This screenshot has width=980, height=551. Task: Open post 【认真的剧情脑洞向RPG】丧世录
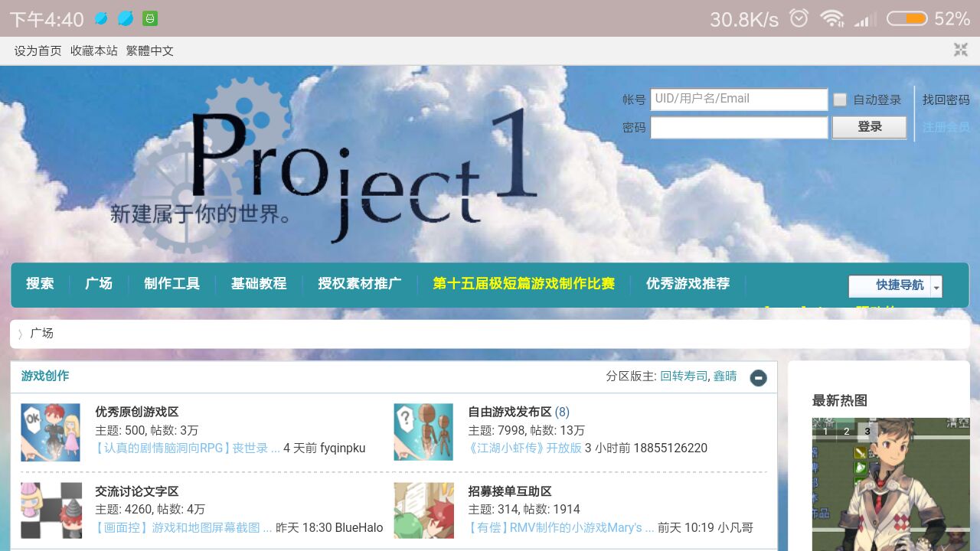pos(188,448)
